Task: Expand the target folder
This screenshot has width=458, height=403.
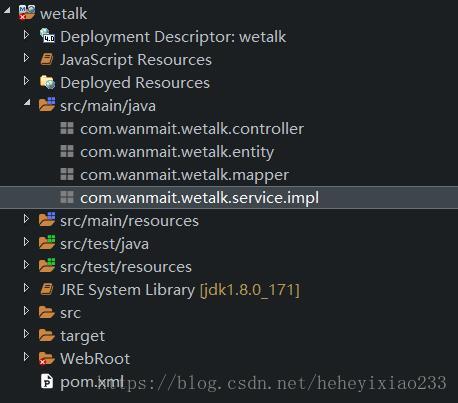Action: pos(26,334)
